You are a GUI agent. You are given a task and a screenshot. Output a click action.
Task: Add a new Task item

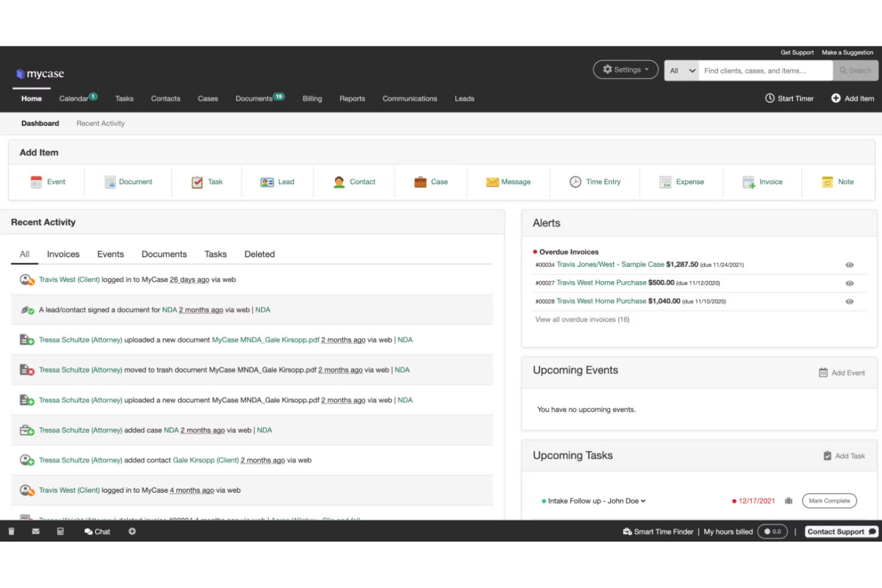pyautogui.click(x=207, y=182)
